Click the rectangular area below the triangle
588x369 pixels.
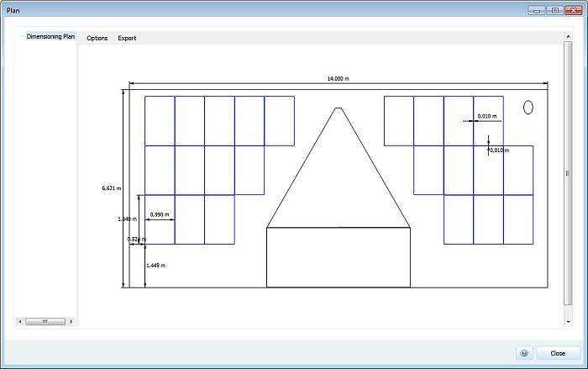coord(339,257)
